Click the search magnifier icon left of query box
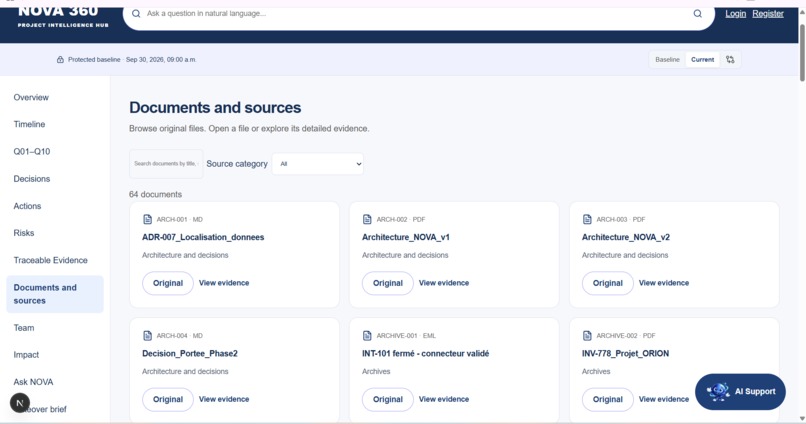The width and height of the screenshot is (806, 424). coord(136,14)
